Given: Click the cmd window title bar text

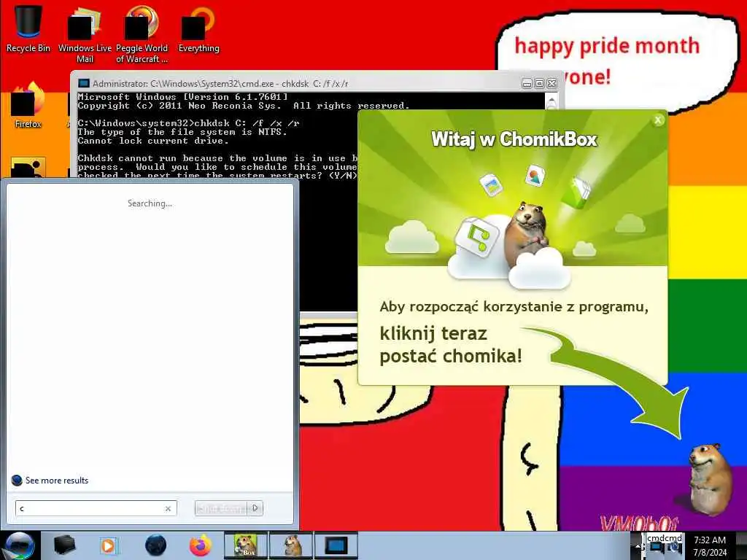Looking at the screenshot, I should (220, 83).
